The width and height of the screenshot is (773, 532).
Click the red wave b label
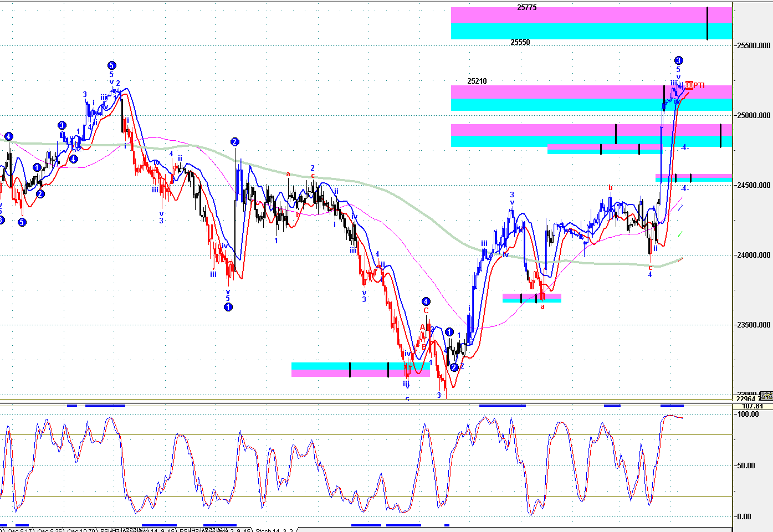point(611,188)
